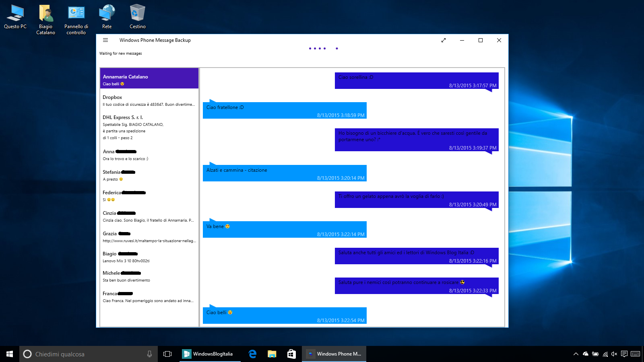
Task: Click the muted volume tray icon
Action: tap(614, 354)
